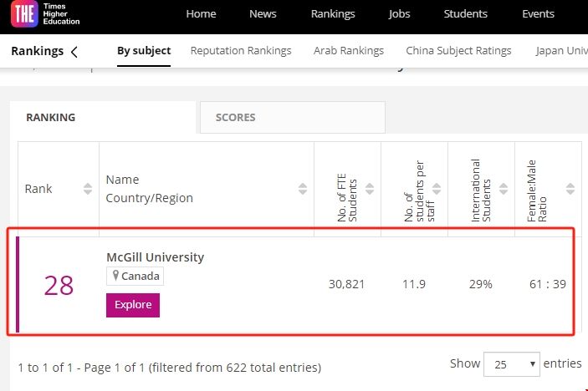Click the Rankings back chevron icon
The image size is (588, 391).
pyautogui.click(x=74, y=52)
